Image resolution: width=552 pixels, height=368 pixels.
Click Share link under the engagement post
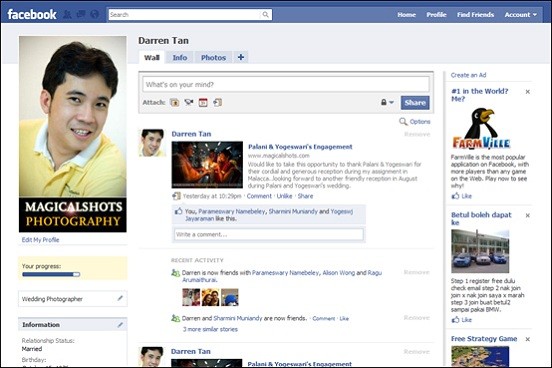[x=305, y=196]
